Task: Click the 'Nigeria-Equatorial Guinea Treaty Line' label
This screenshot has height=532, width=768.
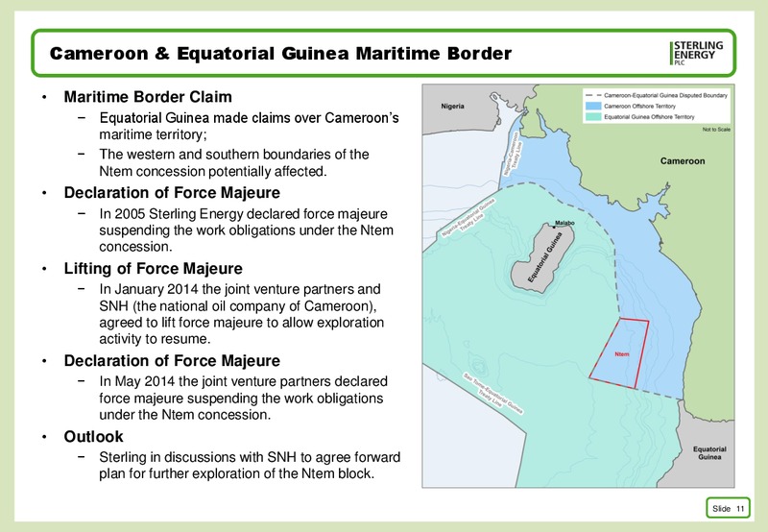Action: click(468, 218)
